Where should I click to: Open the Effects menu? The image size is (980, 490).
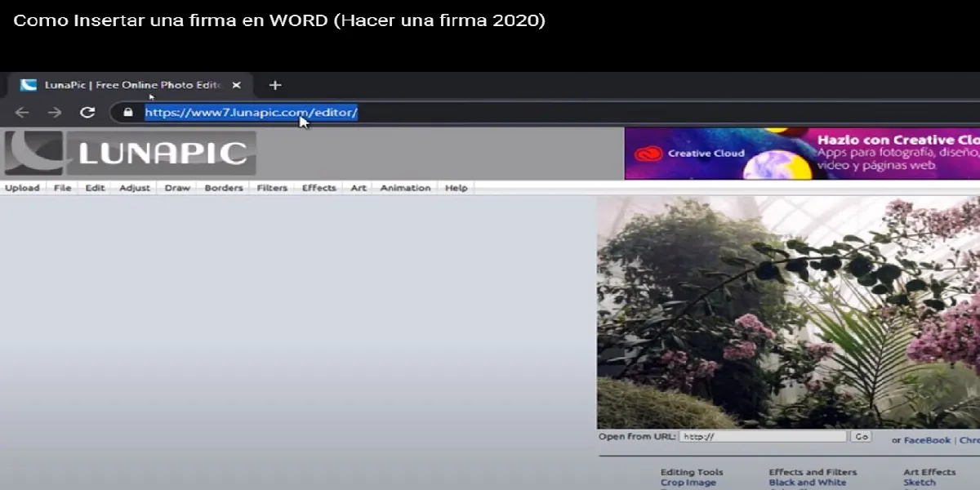pyautogui.click(x=318, y=188)
